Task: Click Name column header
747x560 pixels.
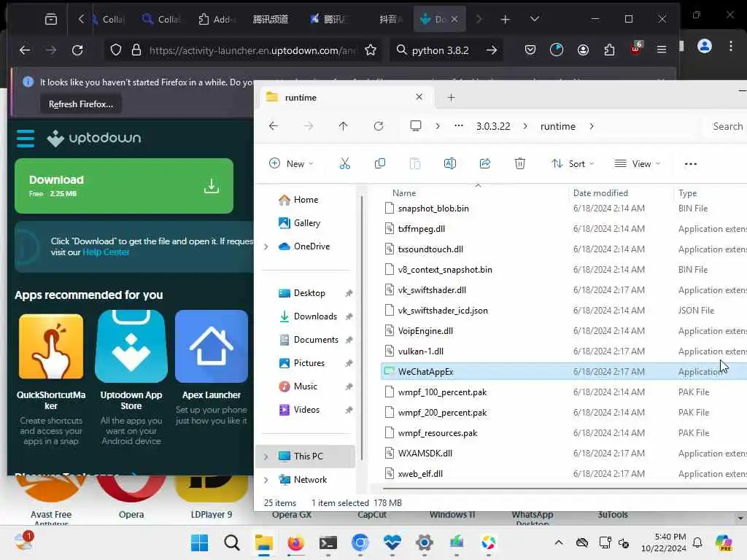Action: coord(404,193)
